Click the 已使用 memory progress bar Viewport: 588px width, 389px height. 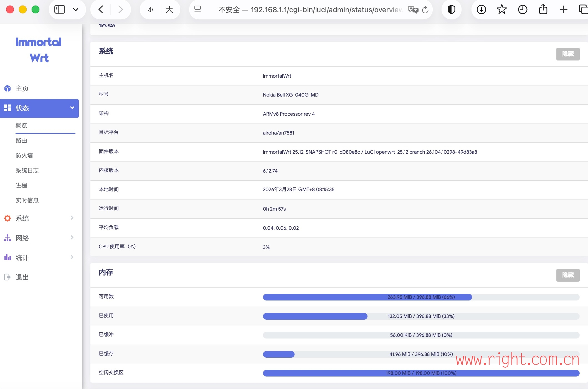coord(421,316)
